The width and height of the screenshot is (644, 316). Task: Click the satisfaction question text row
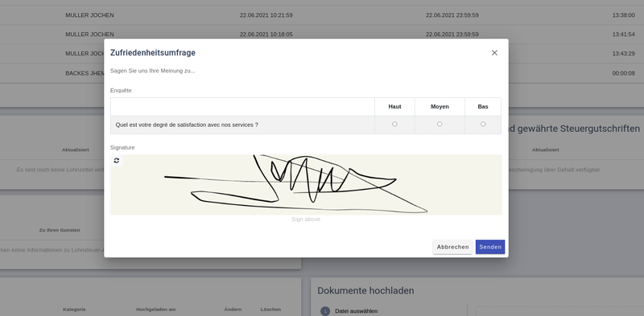coord(187,125)
